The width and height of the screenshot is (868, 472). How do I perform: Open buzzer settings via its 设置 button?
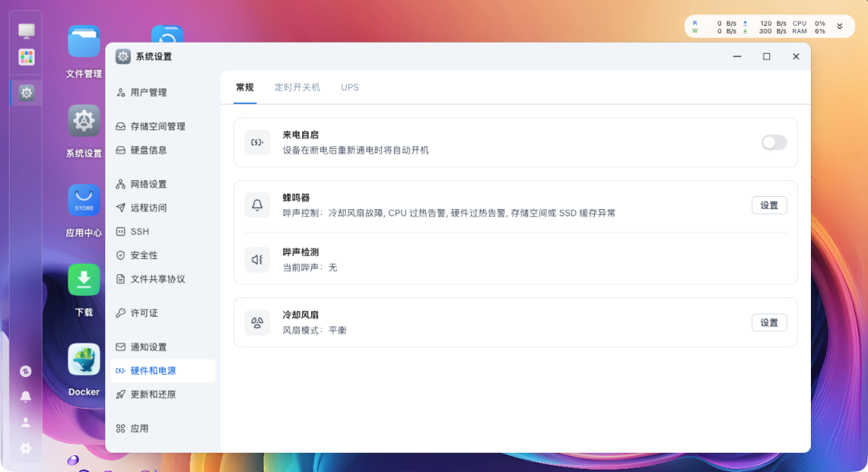click(x=768, y=205)
